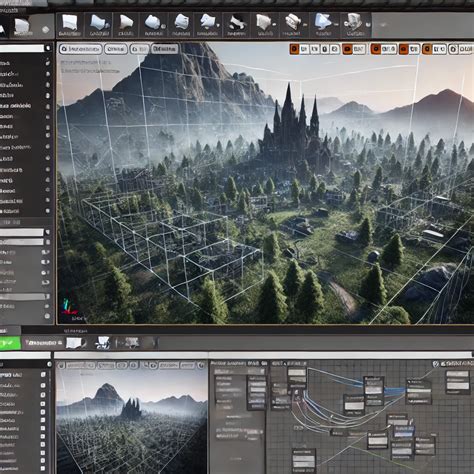The width and height of the screenshot is (474, 474).
Task: Click the last main toolbar icon before empty gray area
Action: pyautogui.click(x=354, y=22)
